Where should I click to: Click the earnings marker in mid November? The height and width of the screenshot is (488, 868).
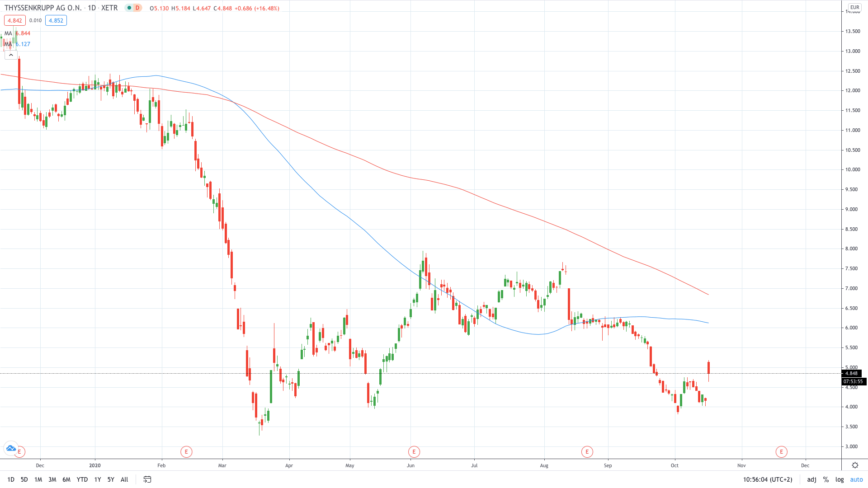781,451
